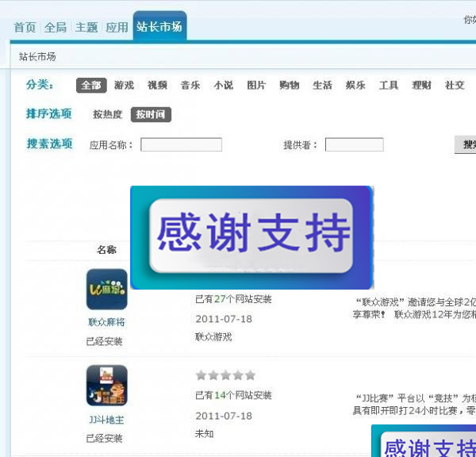Open the 联众麻将 app name link
Viewport: 476px width, 457px height.
click(x=106, y=323)
